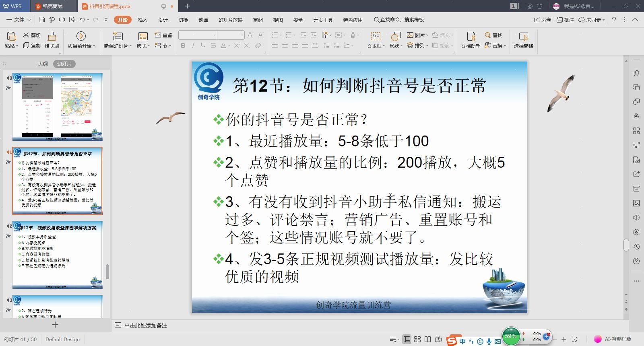The height and width of the screenshot is (346, 644).
Task: Add new slide plus button below thumbnails
Action: [x=55, y=325]
